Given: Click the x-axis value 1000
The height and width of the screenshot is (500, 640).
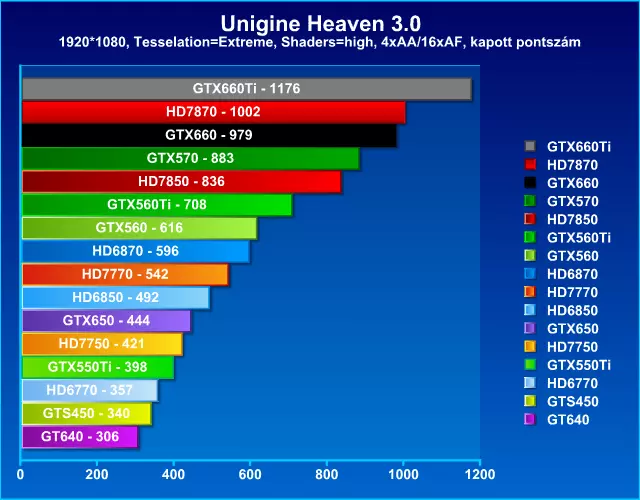Looking at the screenshot, I should [x=403, y=475].
